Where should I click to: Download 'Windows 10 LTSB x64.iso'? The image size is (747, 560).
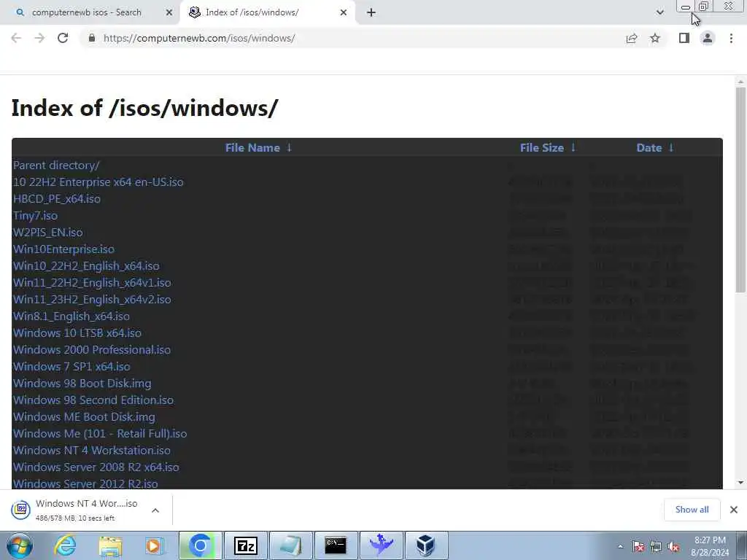point(77,332)
